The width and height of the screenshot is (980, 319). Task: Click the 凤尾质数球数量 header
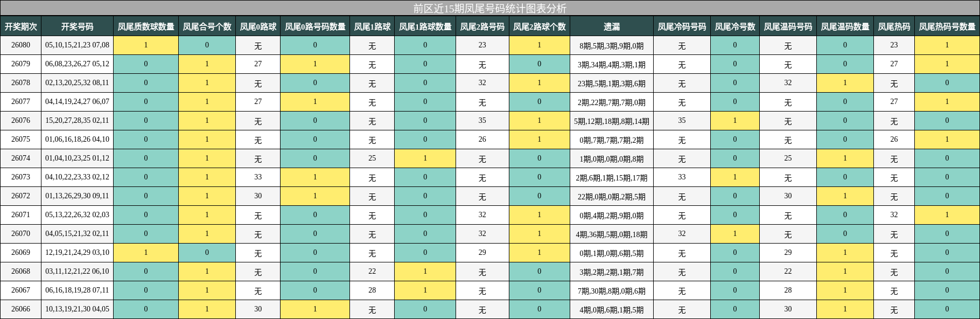click(x=146, y=26)
